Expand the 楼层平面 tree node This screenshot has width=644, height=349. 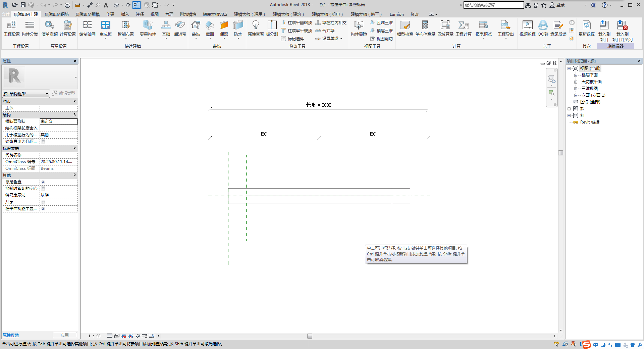pyautogui.click(x=576, y=75)
